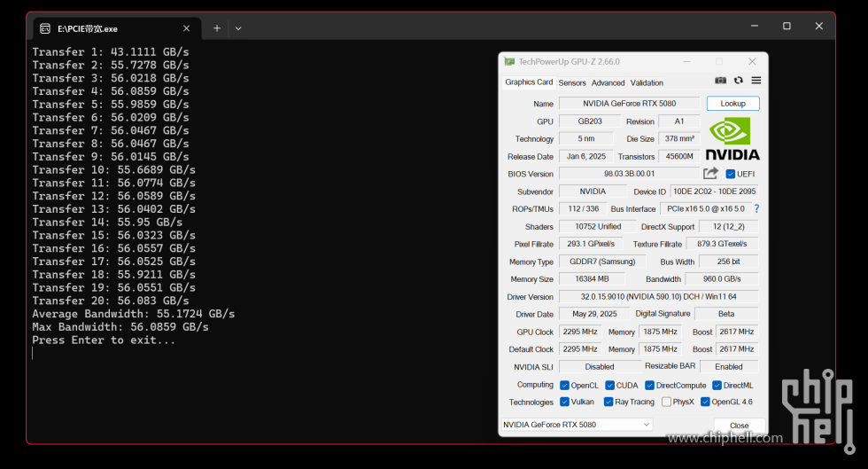Click the BIOS export share icon
Viewport: 868px width, 469px height.
click(710, 174)
